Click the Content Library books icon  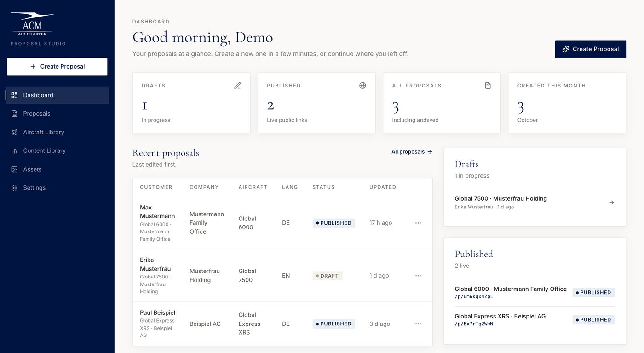(x=14, y=150)
